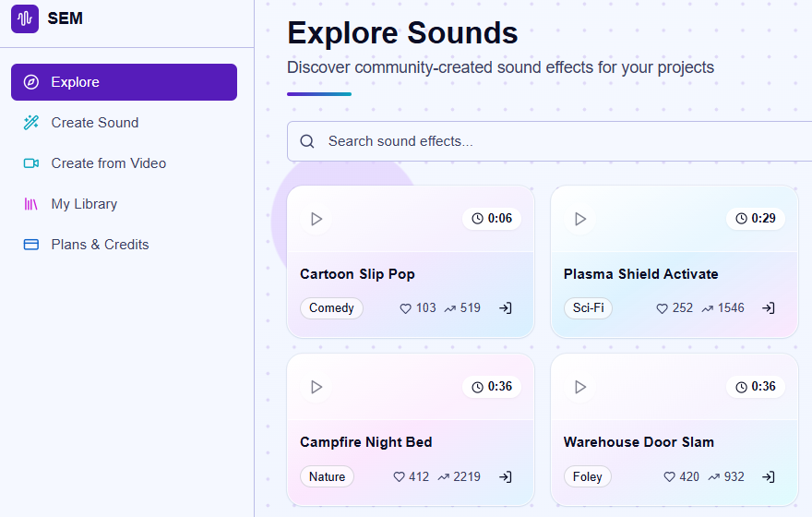Click the magic wand icon beside Create Sound
This screenshot has height=517, width=812.
click(31, 123)
